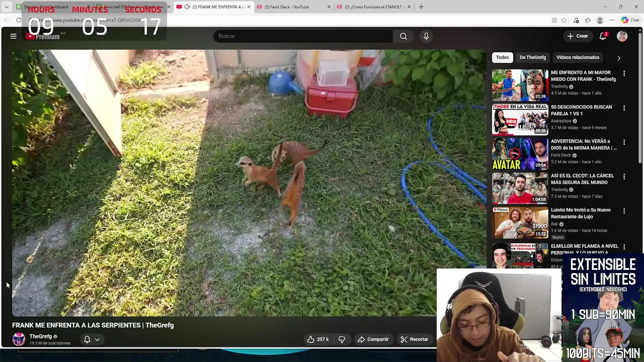This screenshot has height=362, width=644.
Task: Open TheGrefg channel name link
Action: coord(40,336)
